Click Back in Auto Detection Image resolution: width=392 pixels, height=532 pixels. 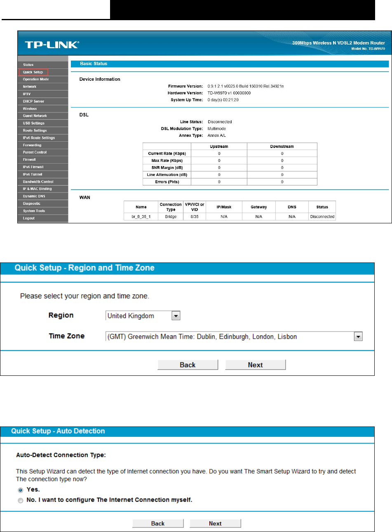pyautogui.click(x=158, y=523)
